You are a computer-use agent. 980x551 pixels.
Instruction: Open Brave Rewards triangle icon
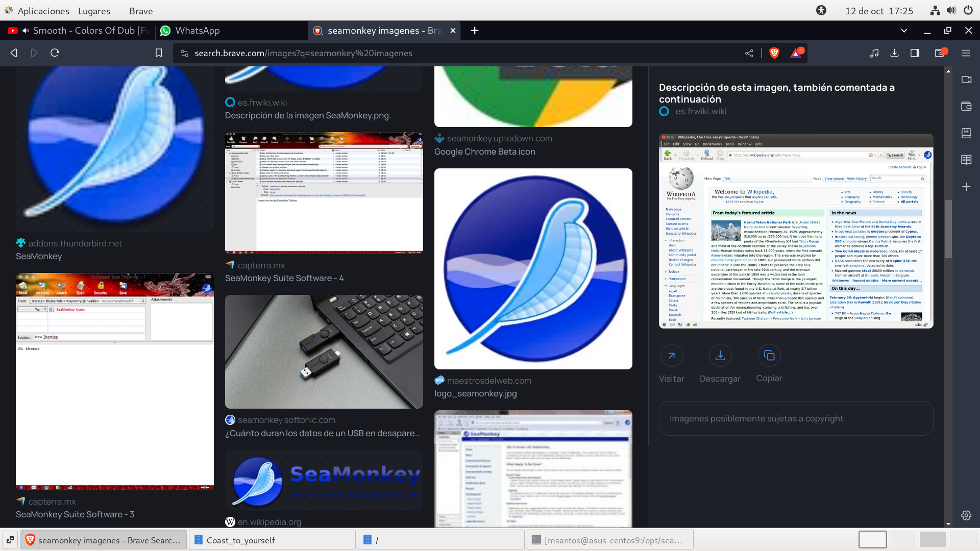tap(796, 53)
